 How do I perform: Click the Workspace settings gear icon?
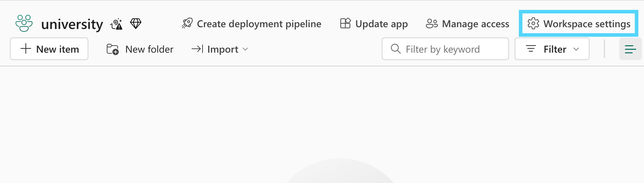533,24
